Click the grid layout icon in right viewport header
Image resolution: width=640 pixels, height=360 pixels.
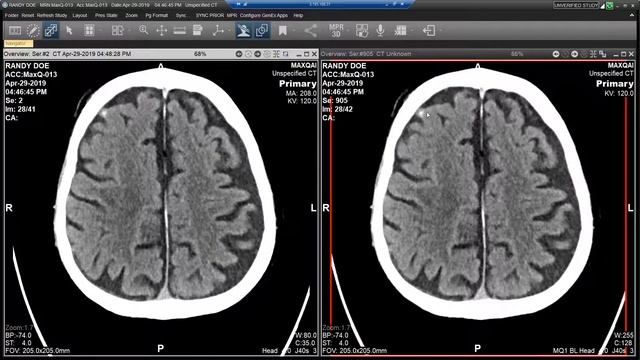tap(593, 54)
